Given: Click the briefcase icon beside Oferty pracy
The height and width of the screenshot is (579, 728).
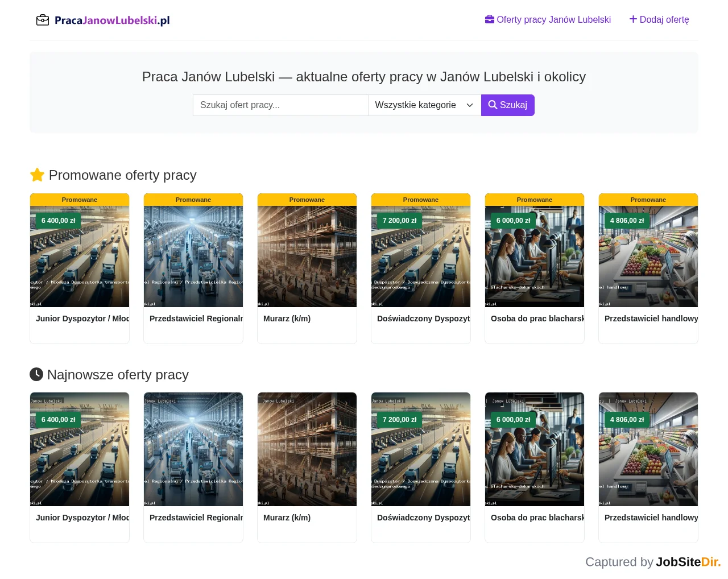Looking at the screenshot, I should click(490, 19).
